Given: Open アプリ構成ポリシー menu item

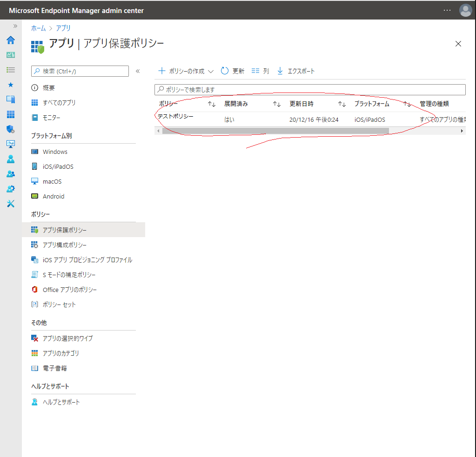Looking at the screenshot, I should coord(59,245).
